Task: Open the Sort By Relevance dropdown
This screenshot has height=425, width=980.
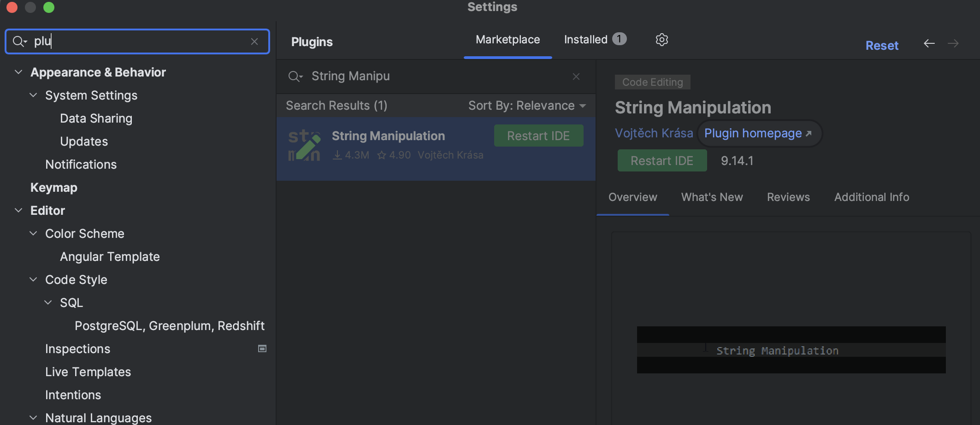Action: coord(527,106)
